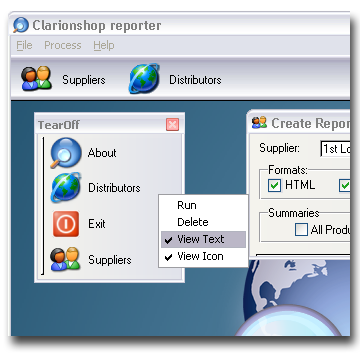The image size is (360, 360).
Task: Click the Create Report window title
Action: 310,123
